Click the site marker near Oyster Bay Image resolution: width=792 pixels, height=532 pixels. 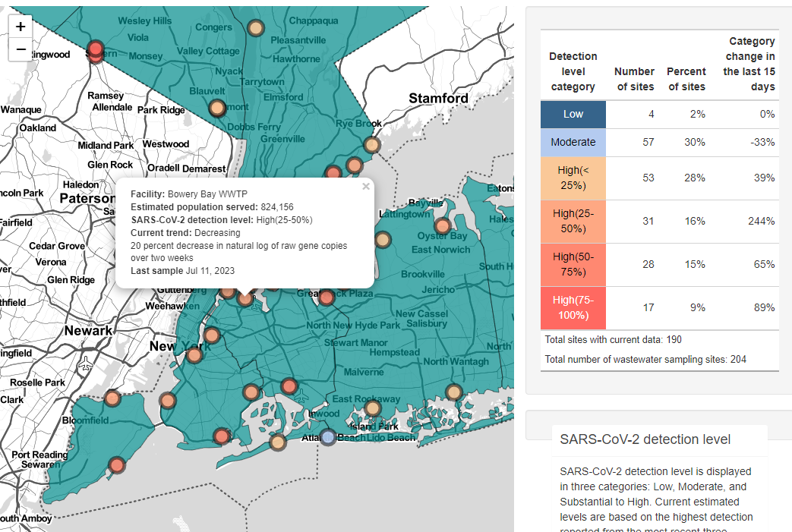pyautogui.click(x=442, y=225)
